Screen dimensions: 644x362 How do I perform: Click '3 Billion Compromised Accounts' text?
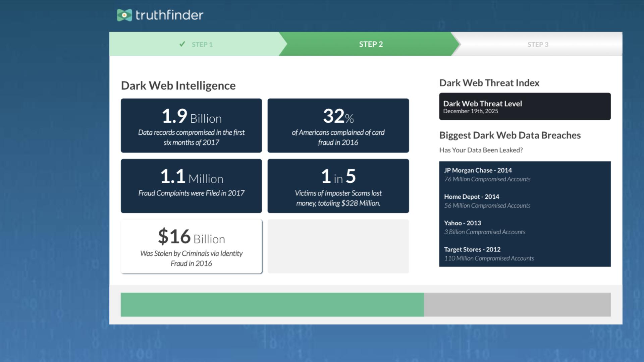(485, 232)
